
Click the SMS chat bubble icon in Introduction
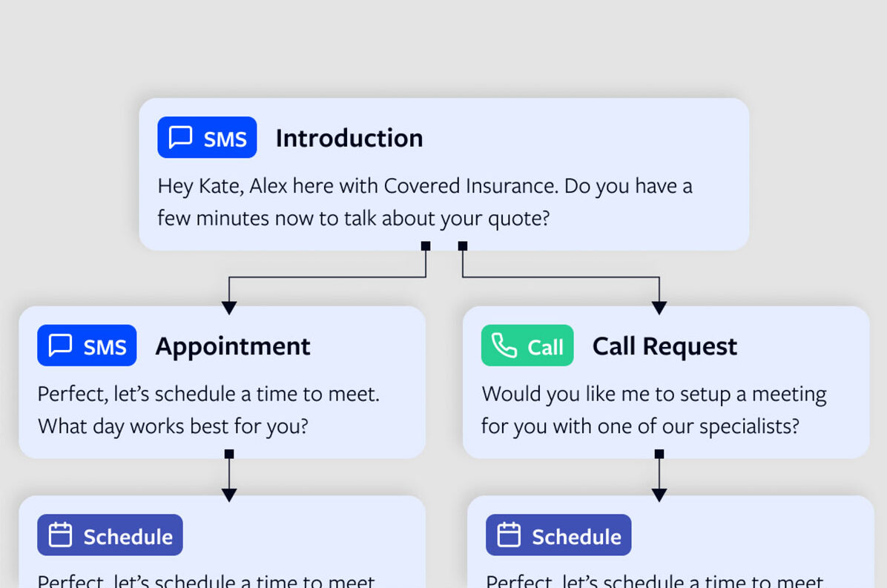point(181,137)
